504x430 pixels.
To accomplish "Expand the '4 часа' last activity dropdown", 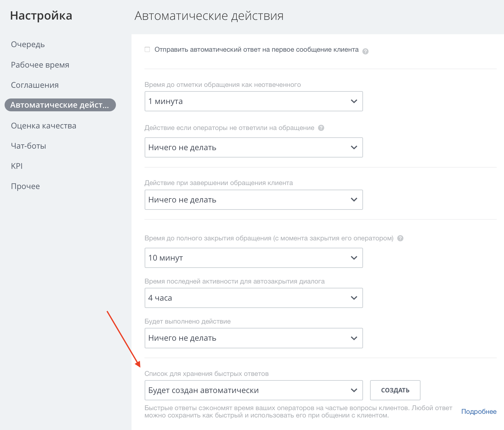I will (x=254, y=298).
